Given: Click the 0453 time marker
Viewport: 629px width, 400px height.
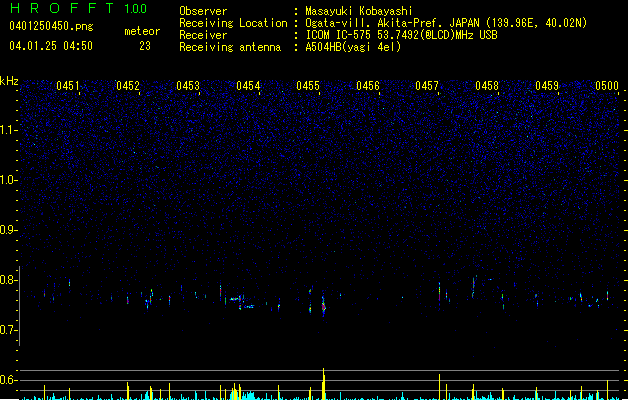Looking at the screenshot, I should pyautogui.click(x=188, y=86).
